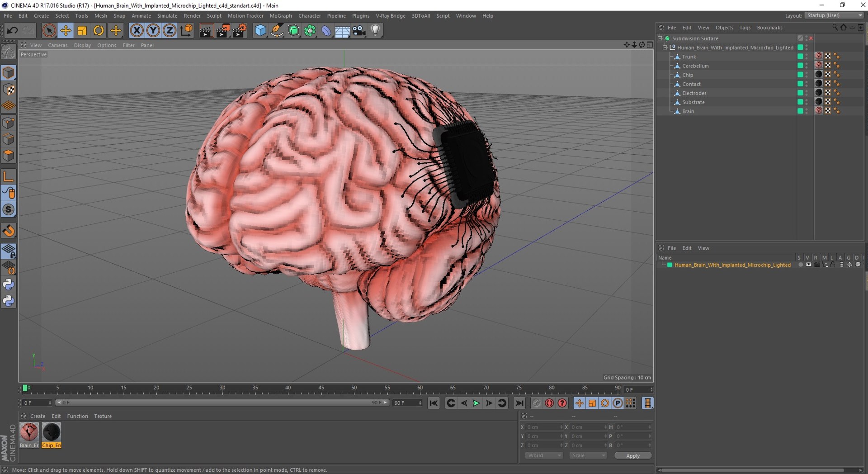Select the Electrodes object

tap(694, 93)
